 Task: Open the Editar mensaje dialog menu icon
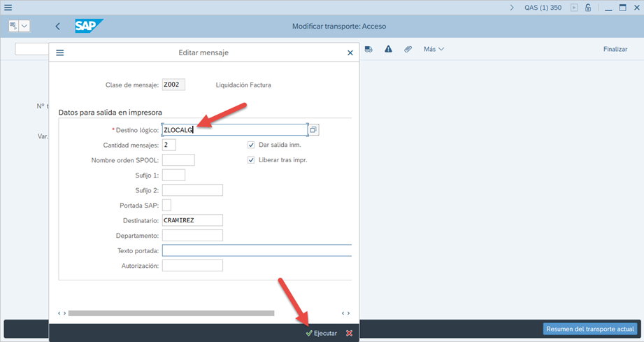pyautogui.click(x=60, y=52)
